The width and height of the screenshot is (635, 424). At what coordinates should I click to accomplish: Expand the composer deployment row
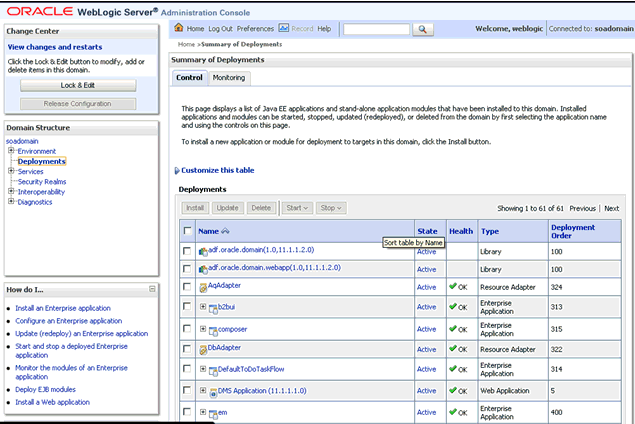203,329
